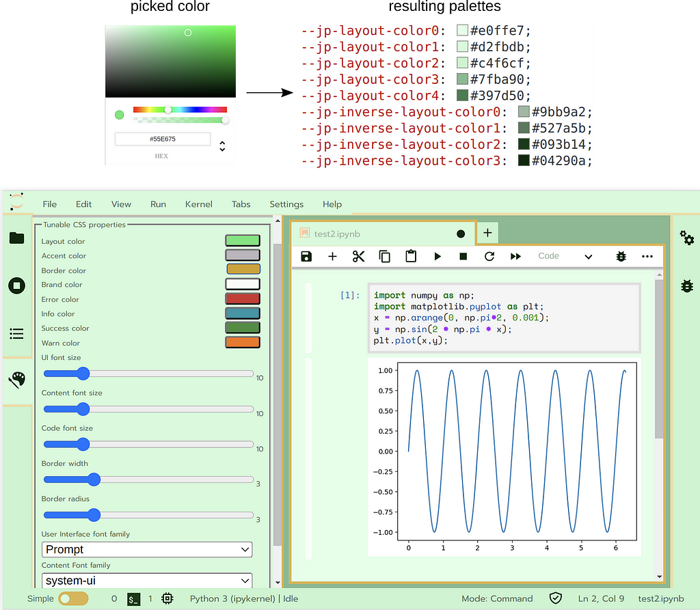Open Content Font family system-ui dropdown
Screen dimensions: 700x610
(147, 581)
